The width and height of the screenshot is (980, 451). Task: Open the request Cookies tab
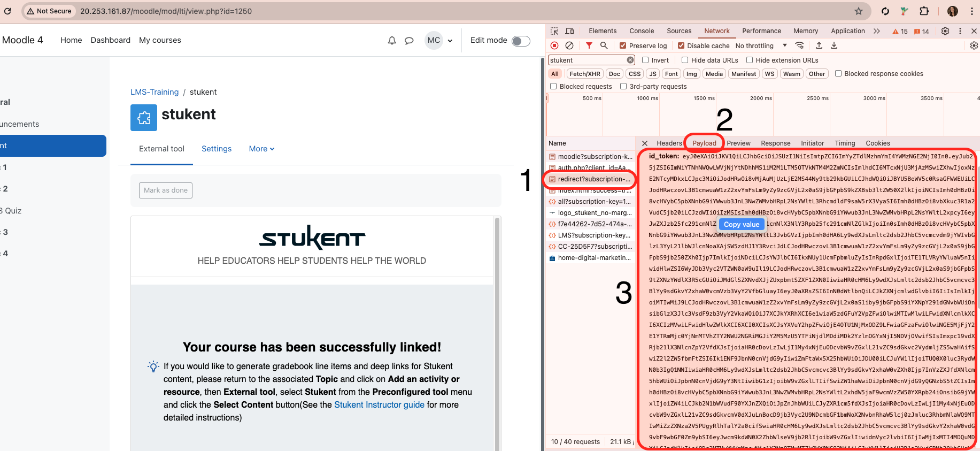pos(878,143)
